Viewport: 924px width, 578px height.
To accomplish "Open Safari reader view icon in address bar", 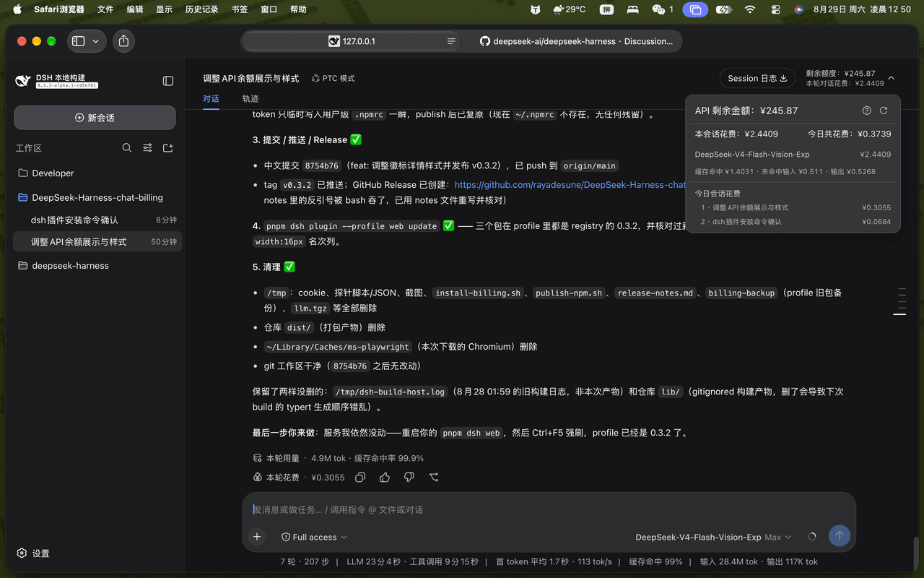I will point(451,41).
